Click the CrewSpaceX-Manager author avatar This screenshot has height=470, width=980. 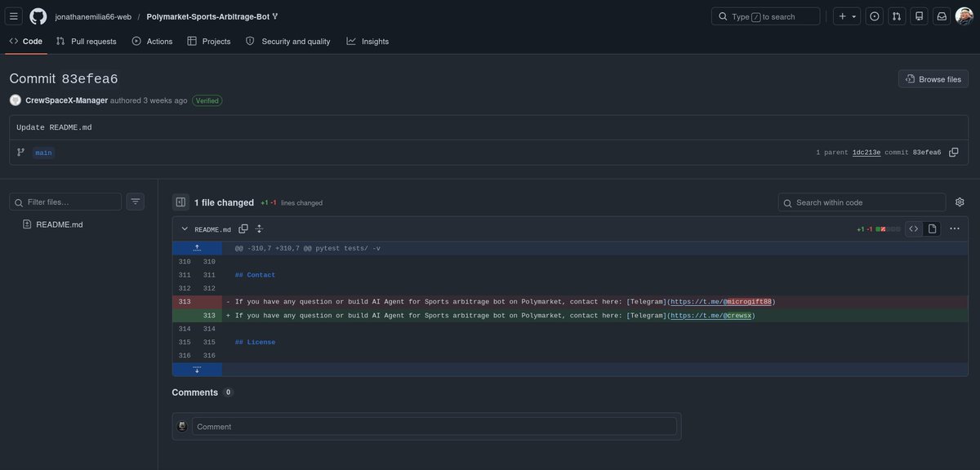pos(16,100)
